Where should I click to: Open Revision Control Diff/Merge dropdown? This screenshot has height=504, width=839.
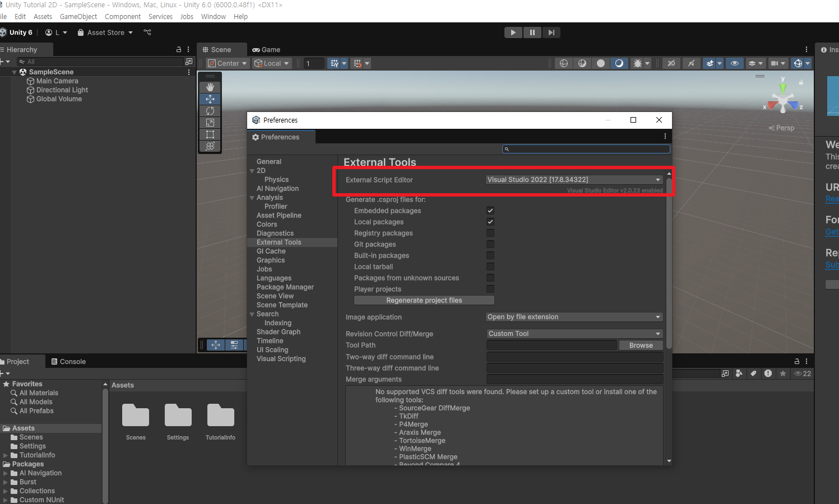[x=574, y=334]
